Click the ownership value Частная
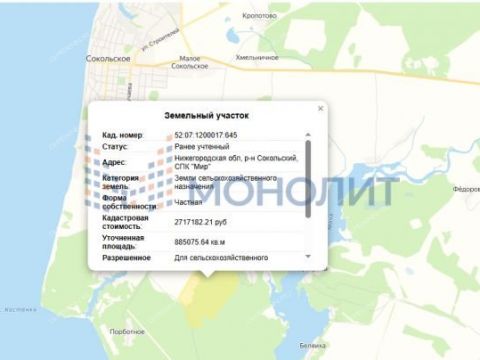This screenshot has height=360, width=480. [188, 202]
